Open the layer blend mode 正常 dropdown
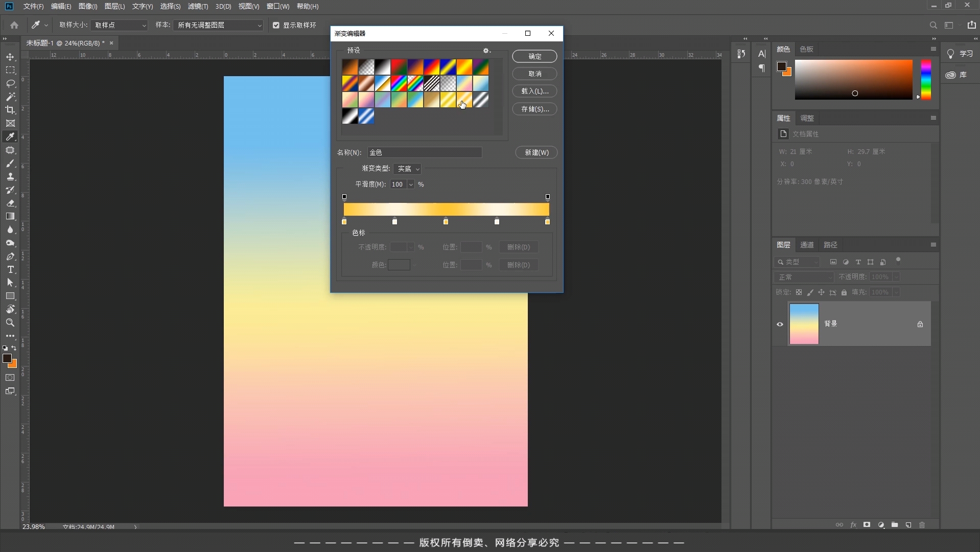 click(804, 277)
